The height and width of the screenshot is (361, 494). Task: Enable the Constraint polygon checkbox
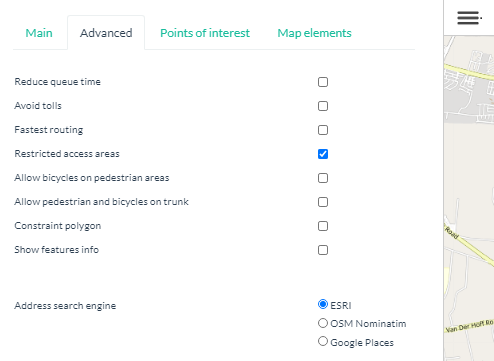point(323,226)
